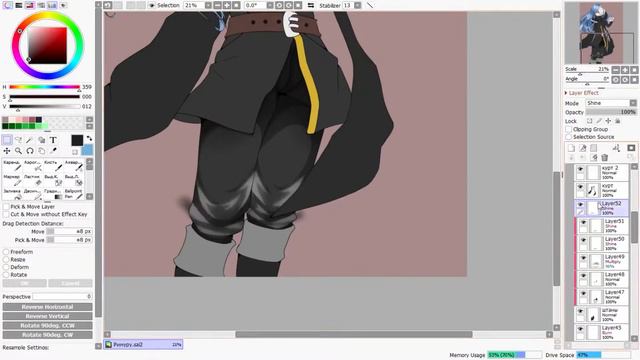The width and height of the screenshot is (640, 360).
Task: Select the Freeform radio option
Action: (6, 252)
